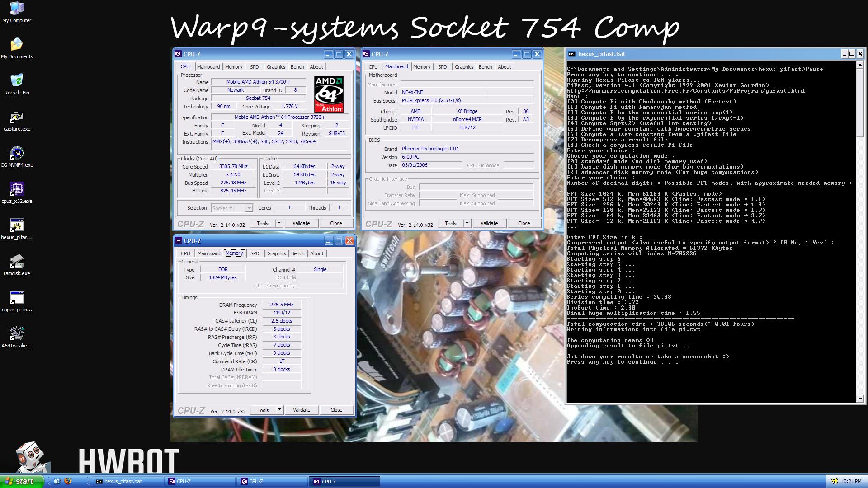Switch to Memory tab in CPU window
The image size is (868, 488).
tap(234, 67)
